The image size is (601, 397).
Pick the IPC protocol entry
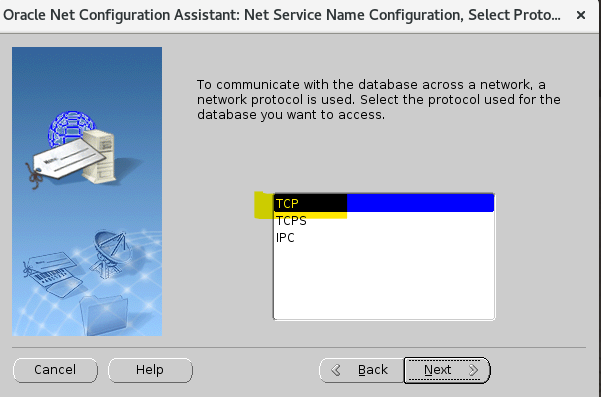384,238
